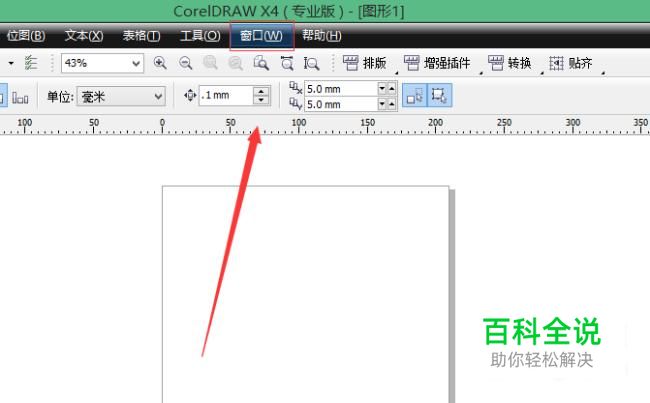Open the 增强插件 toolbar button
This screenshot has height=403, width=650.
(437, 63)
